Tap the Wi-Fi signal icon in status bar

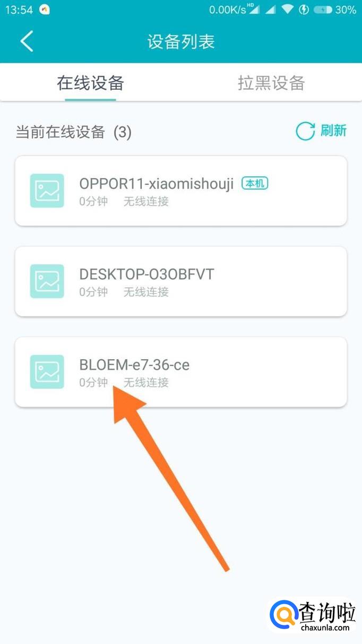[x=288, y=10]
